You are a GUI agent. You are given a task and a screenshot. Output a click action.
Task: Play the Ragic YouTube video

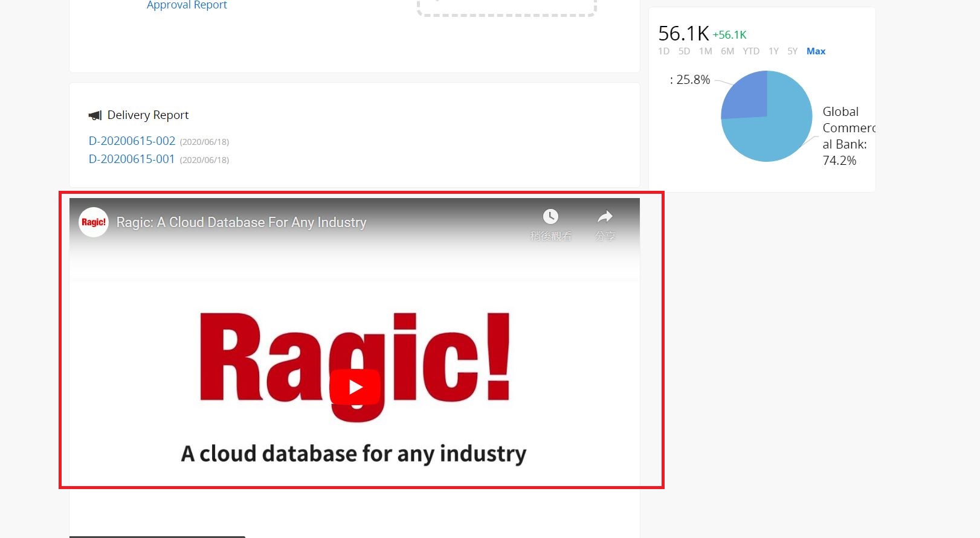[x=355, y=387]
